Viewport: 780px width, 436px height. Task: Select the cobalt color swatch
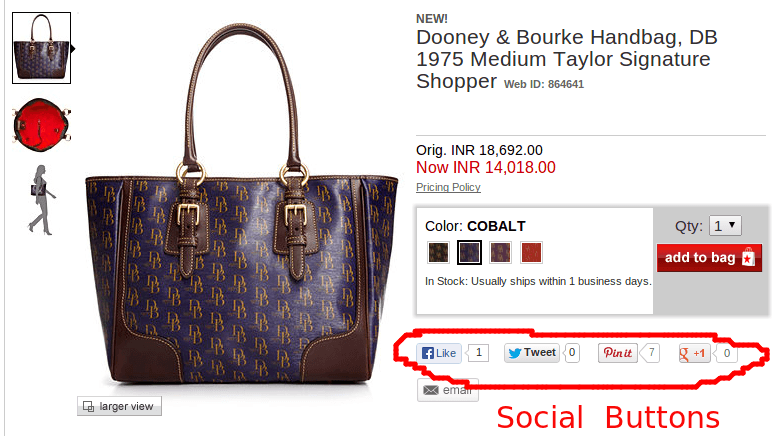(469, 252)
